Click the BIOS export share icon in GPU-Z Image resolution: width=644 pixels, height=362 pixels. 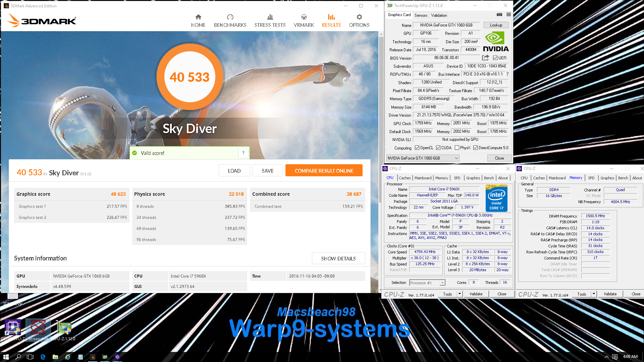click(x=485, y=58)
